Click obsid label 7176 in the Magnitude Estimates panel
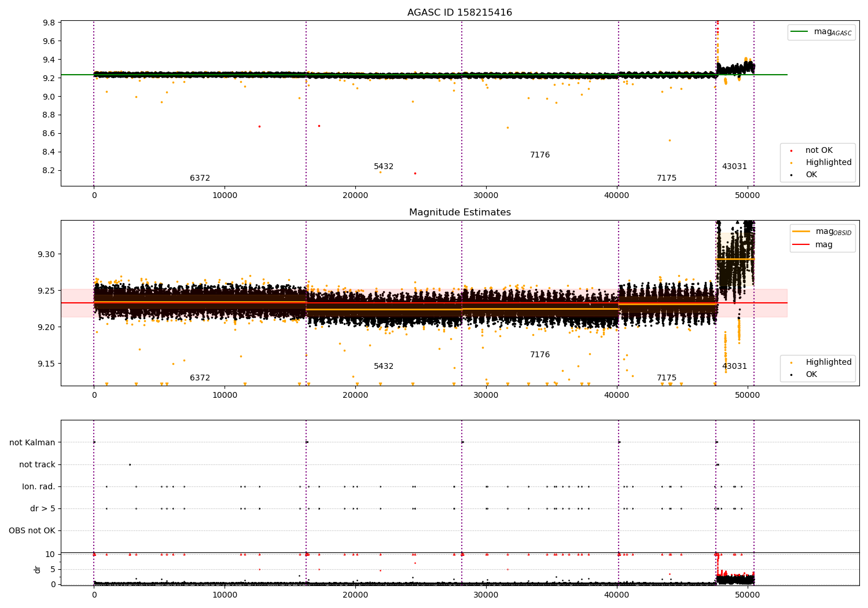Image resolution: width=868 pixels, height=608 pixels. [x=540, y=355]
